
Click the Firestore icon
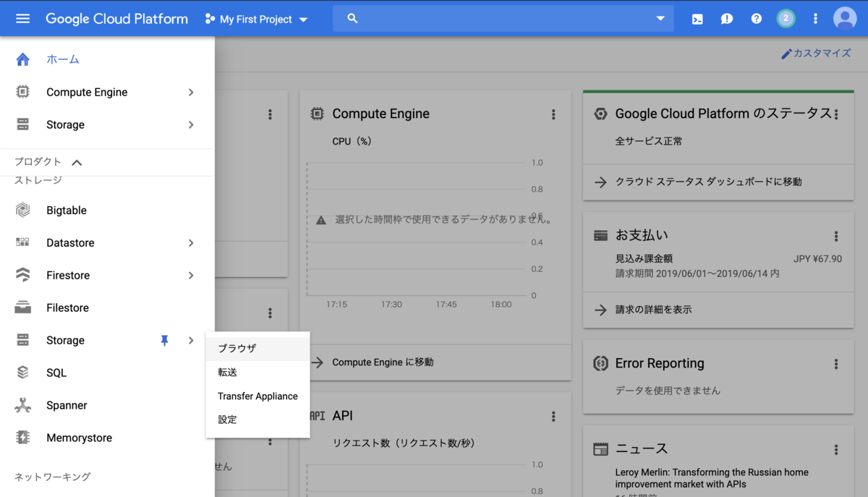pyautogui.click(x=22, y=275)
